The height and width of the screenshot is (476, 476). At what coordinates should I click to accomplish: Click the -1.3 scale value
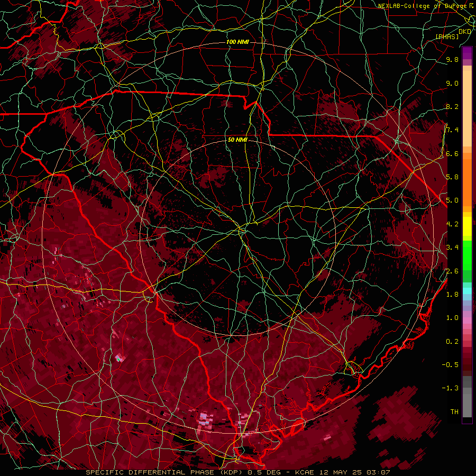click(450, 388)
